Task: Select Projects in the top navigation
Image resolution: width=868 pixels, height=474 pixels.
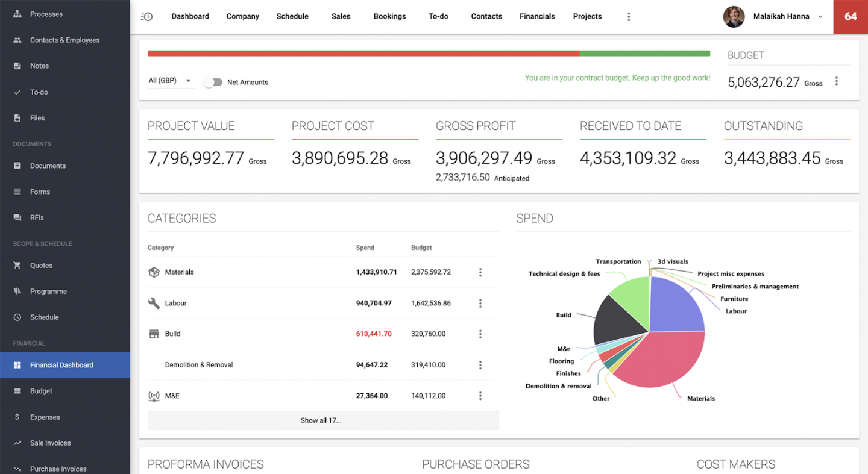Action: coord(587,17)
